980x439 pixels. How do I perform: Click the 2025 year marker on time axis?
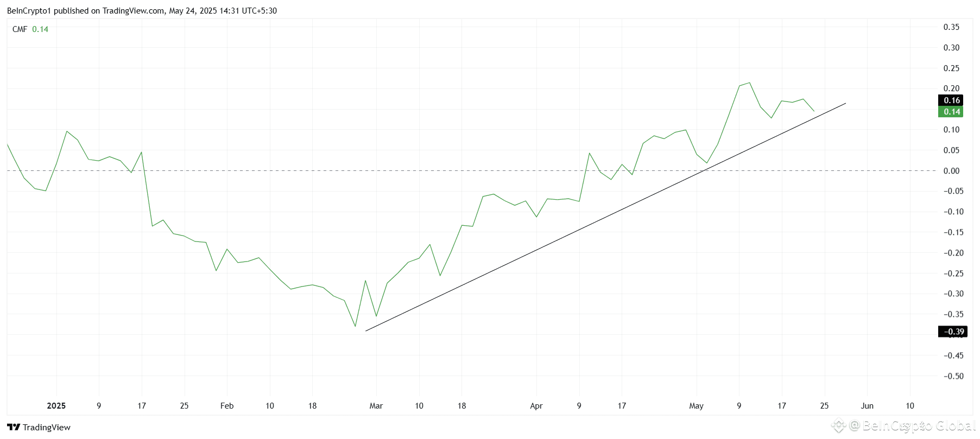click(56, 406)
